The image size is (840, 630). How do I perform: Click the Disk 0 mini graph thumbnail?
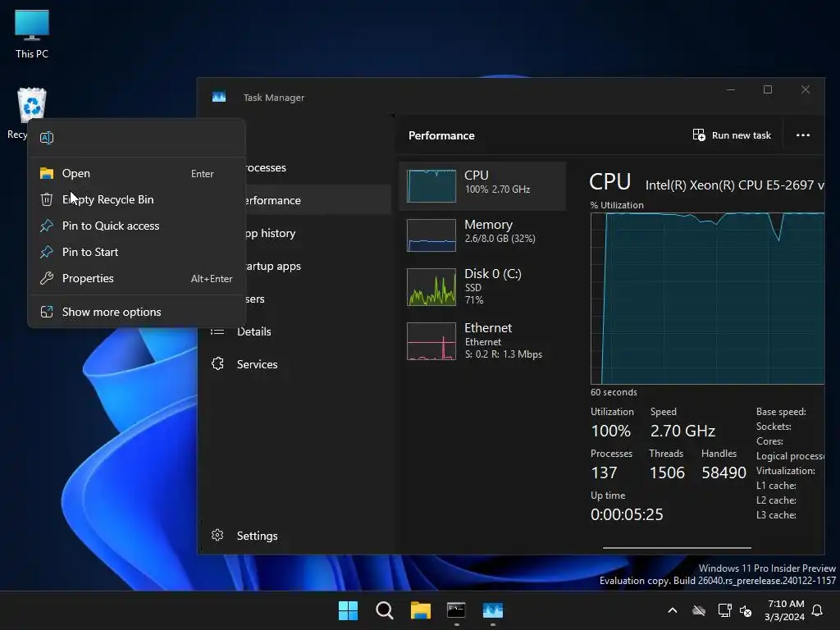[431, 287]
